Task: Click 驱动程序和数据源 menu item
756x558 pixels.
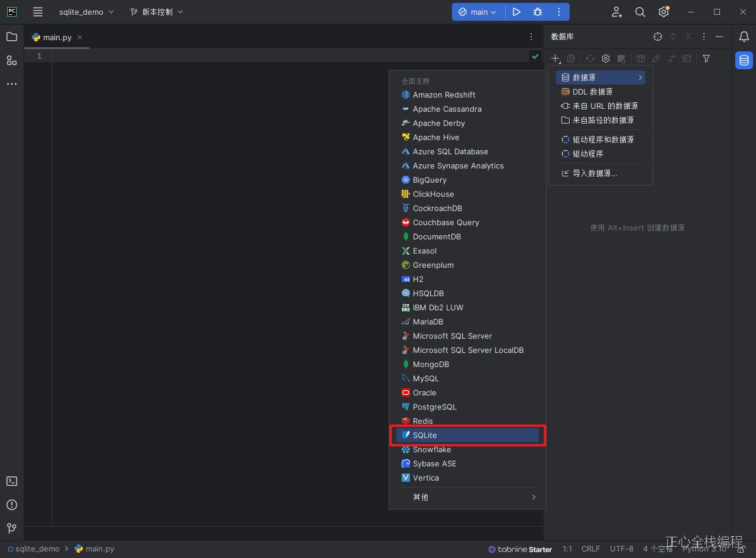Action: pos(600,139)
